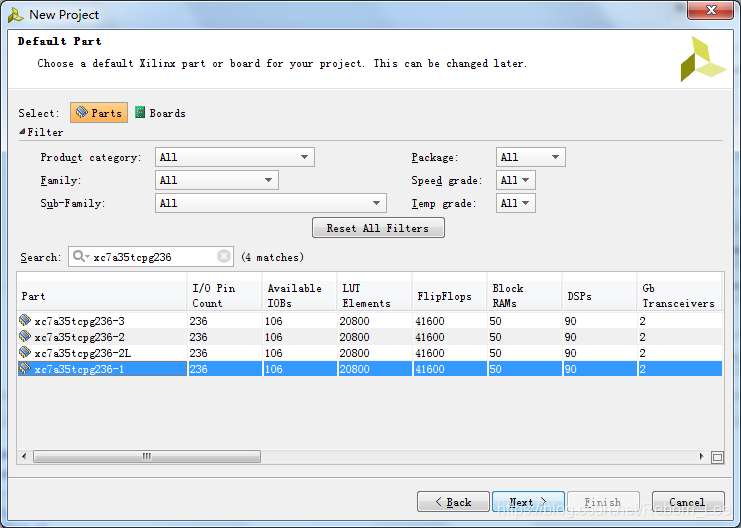The image size is (741, 528).
Task: Open the Family dropdown
Action: click(x=217, y=180)
